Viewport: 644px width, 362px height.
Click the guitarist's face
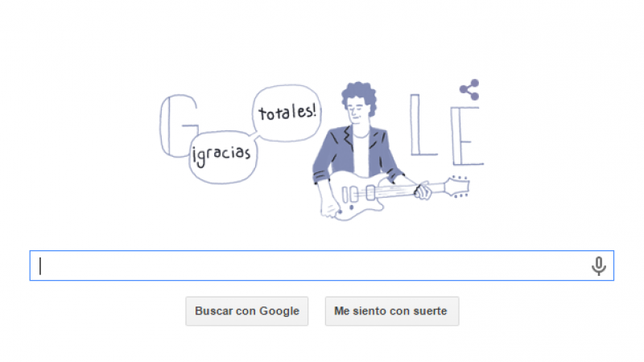click(357, 113)
